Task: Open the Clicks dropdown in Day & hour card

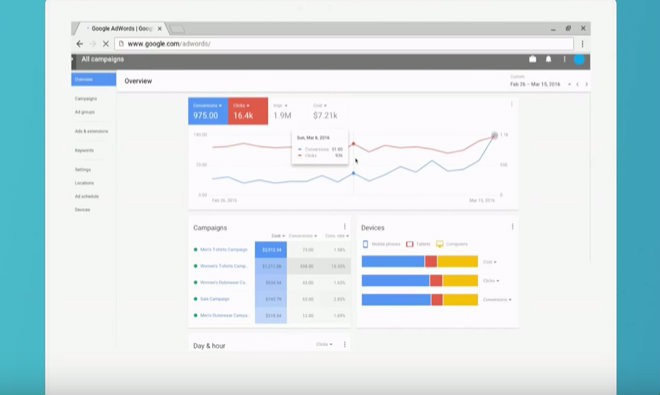Action: point(324,344)
